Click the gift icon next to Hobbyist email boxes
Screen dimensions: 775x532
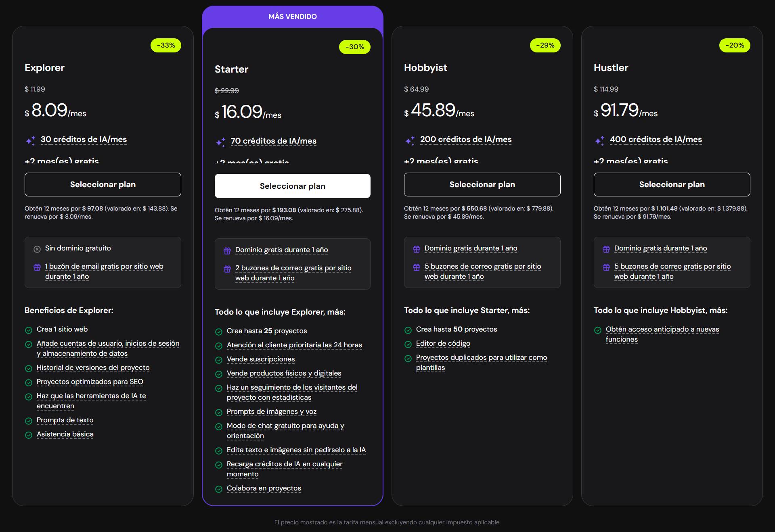click(x=416, y=267)
